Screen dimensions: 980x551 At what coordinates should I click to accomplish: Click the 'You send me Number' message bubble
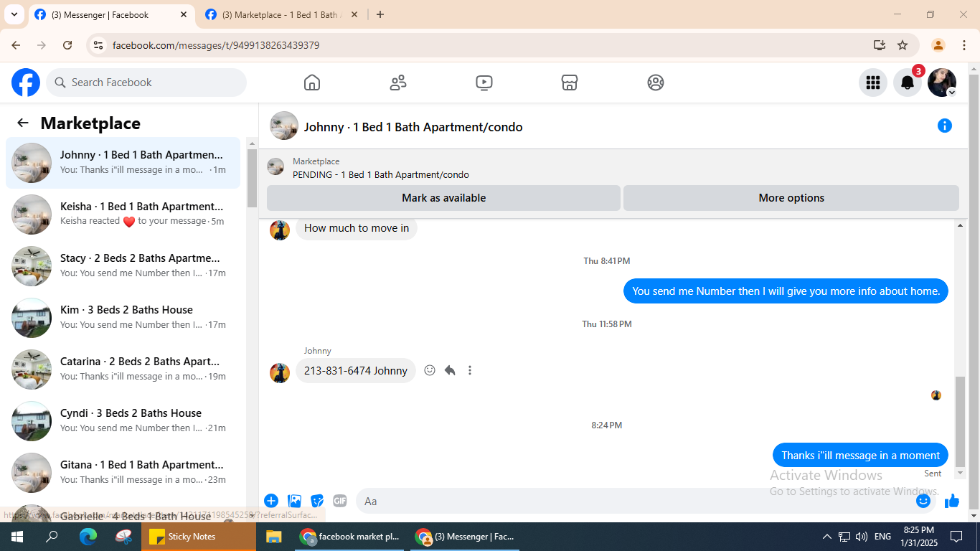click(786, 291)
